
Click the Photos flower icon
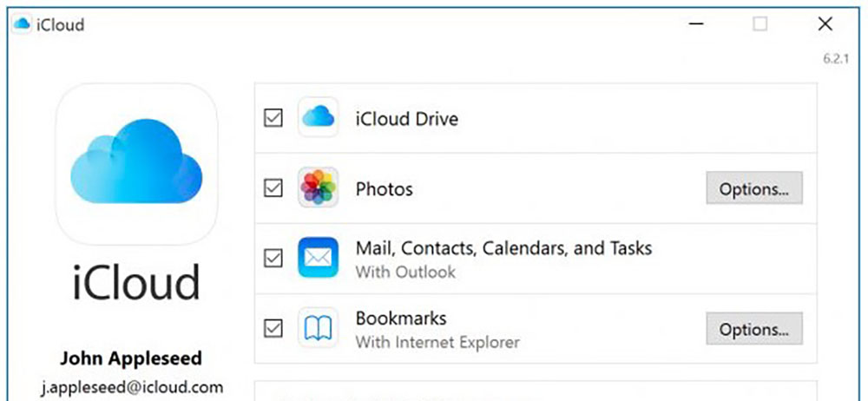click(319, 187)
